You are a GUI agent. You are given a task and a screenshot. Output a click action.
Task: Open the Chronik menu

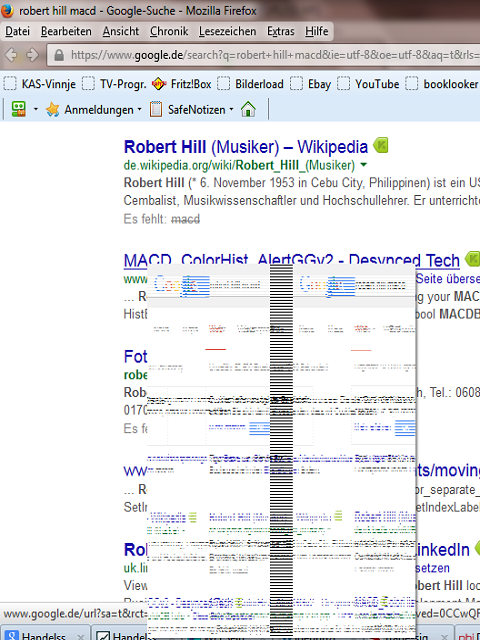point(169,31)
